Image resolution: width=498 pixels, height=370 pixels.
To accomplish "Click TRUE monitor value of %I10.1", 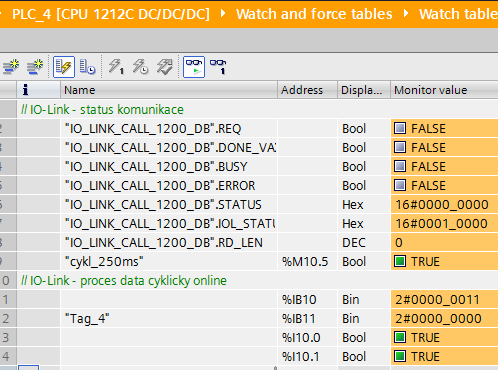I will [x=444, y=356].
